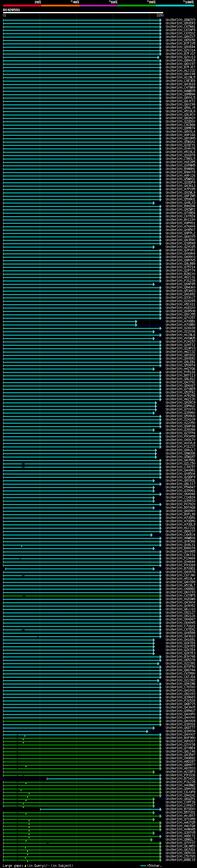Click the green ~80% identity legend bar
The height and width of the screenshot is (868, 197).
[137, 6]
